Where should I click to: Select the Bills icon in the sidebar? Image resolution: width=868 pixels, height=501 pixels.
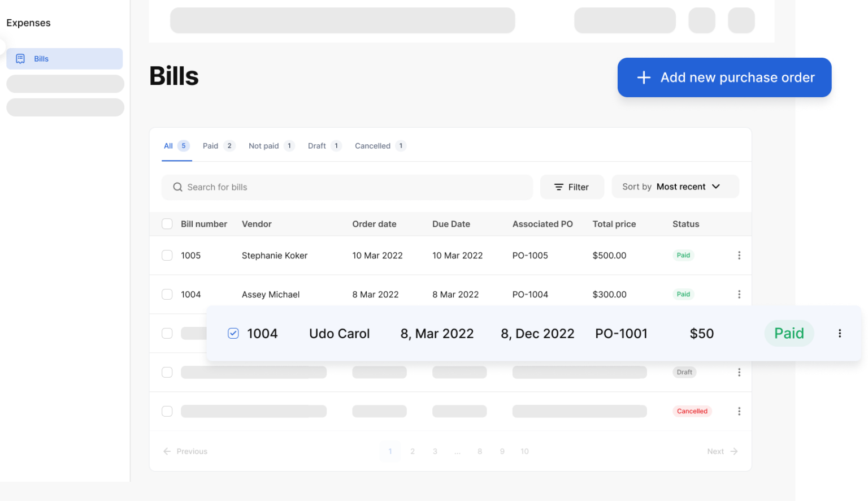tap(21, 58)
